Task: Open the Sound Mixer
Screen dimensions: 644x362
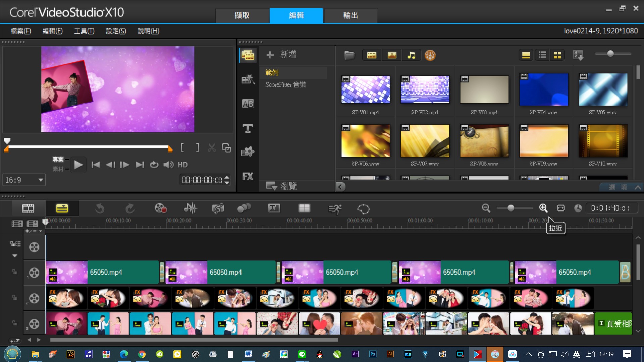Action: [190, 208]
